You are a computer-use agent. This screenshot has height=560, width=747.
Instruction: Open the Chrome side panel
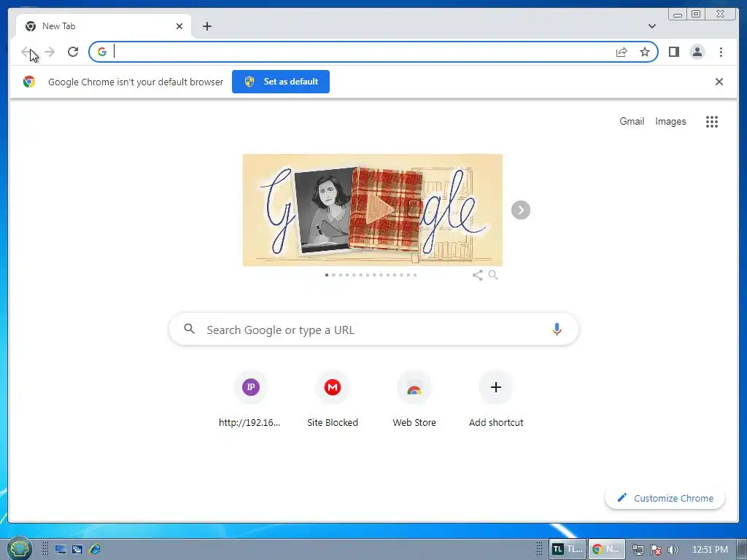point(673,52)
